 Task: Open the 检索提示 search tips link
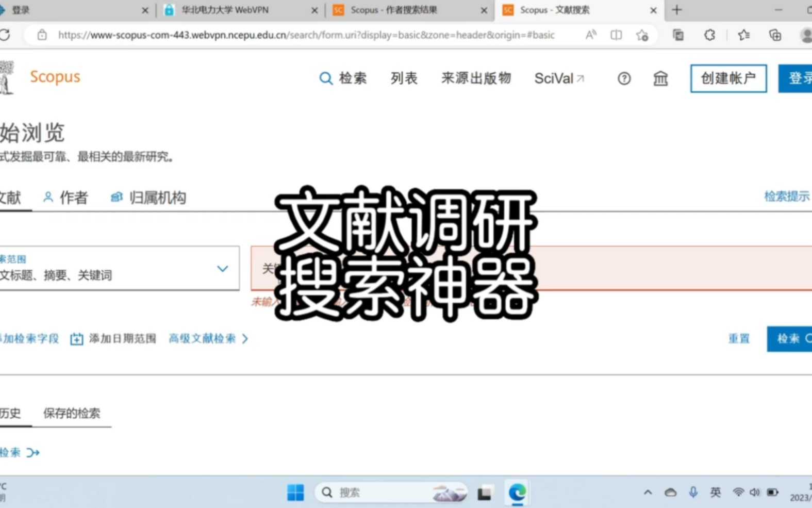(787, 196)
